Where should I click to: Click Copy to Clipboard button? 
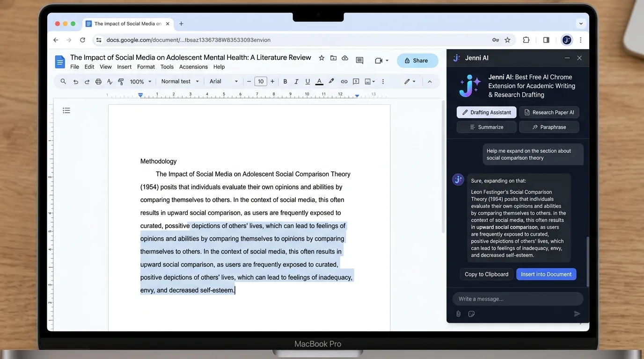[487, 274]
